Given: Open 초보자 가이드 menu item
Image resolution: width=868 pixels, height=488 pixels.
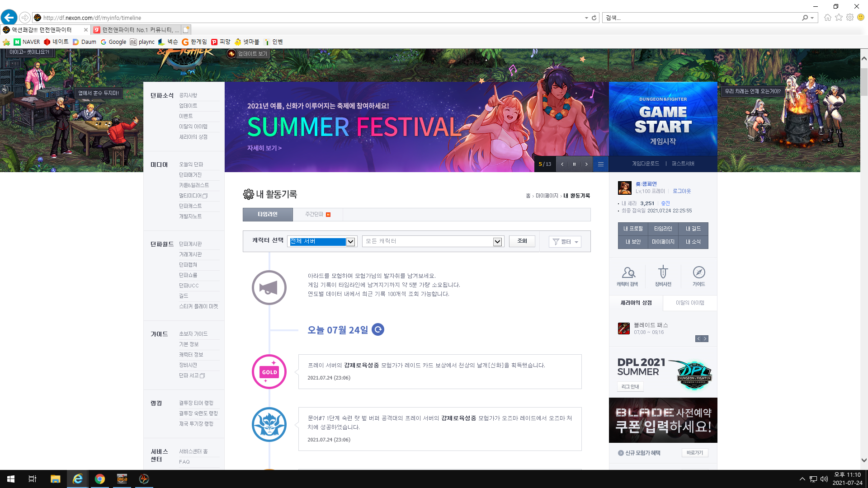Looking at the screenshot, I should pos(193,334).
